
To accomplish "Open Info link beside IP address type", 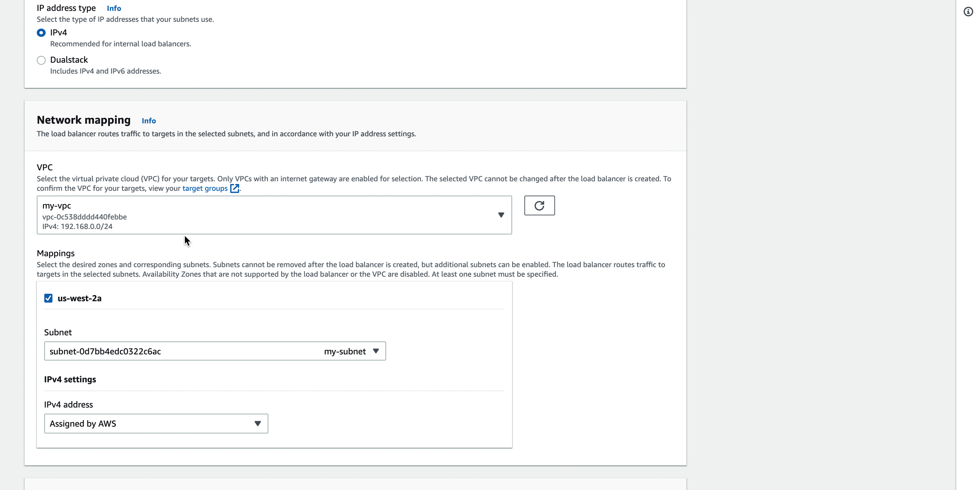I will click(114, 9).
